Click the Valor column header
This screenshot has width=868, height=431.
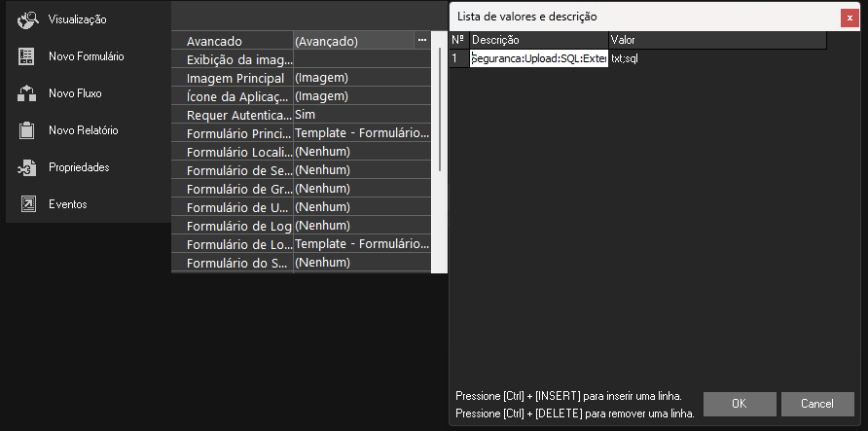tap(716, 40)
